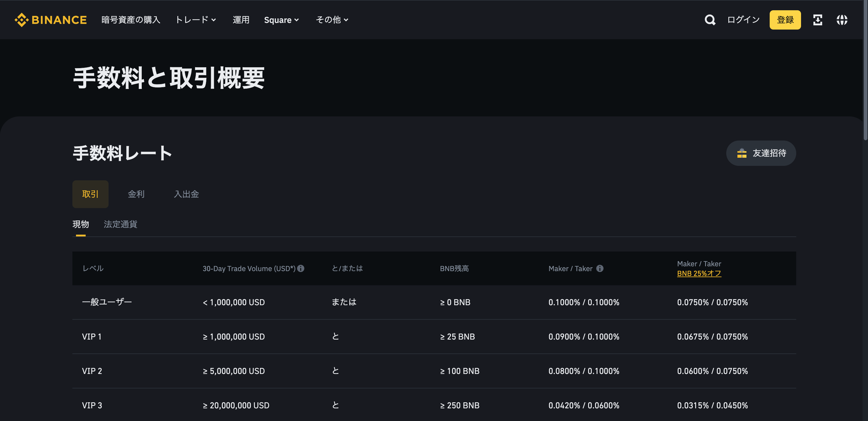Click the gift icon in 友達招待

pyautogui.click(x=742, y=153)
